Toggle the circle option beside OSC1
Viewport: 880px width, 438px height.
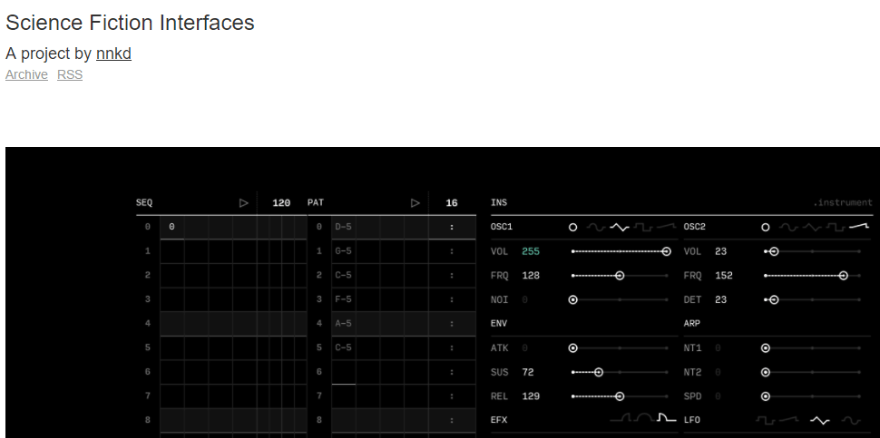click(573, 227)
